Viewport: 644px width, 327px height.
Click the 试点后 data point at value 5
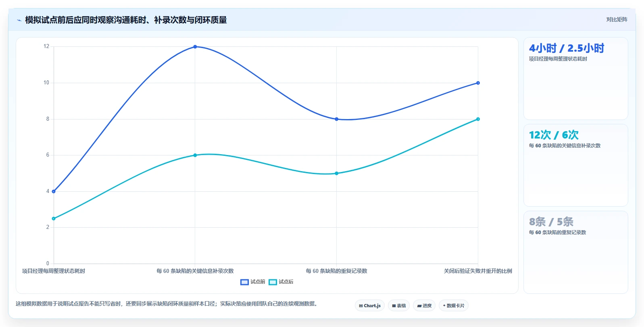337,173
